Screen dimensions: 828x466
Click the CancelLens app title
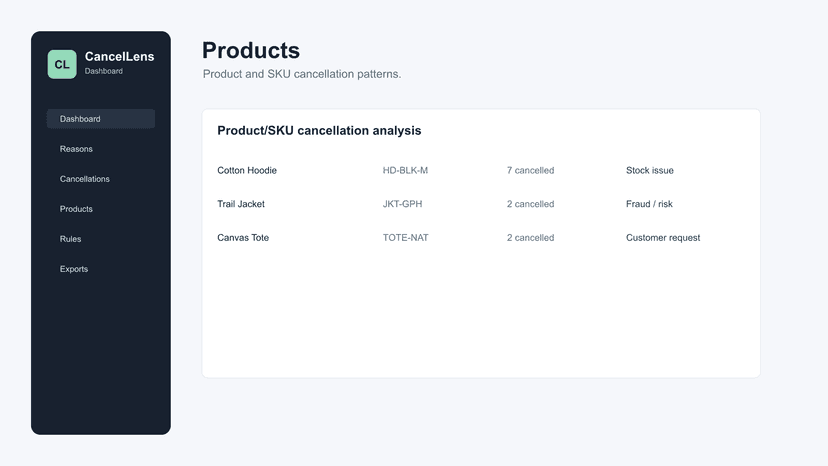pos(119,57)
